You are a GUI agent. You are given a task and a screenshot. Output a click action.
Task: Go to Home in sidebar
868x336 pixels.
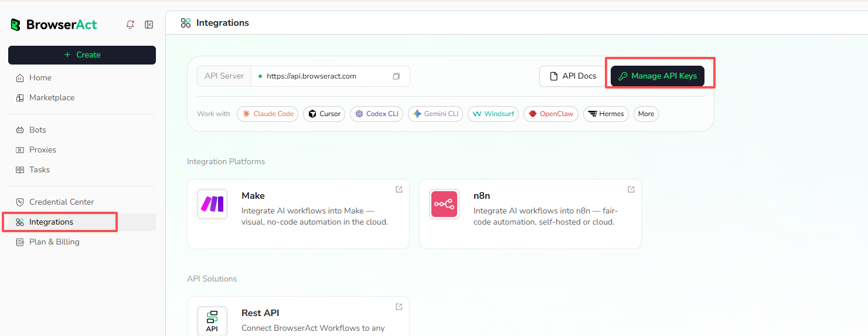82,77
